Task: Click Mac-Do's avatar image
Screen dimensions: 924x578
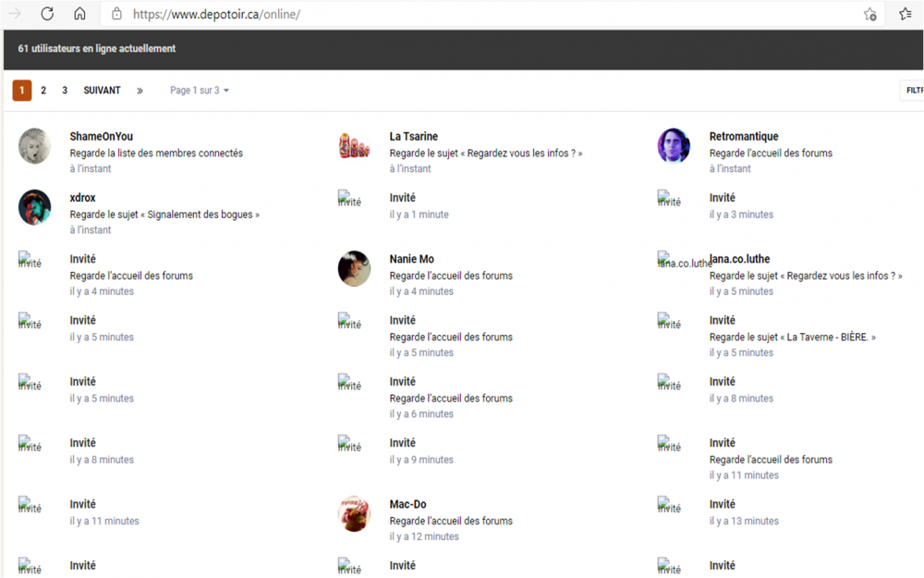Action: point(354,513)
